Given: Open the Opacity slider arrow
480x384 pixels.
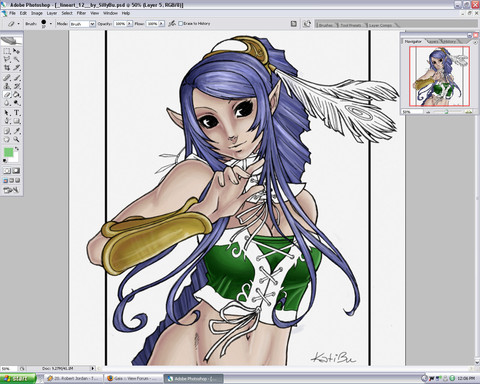Looking at the screenshot, I should pos(129,24).
